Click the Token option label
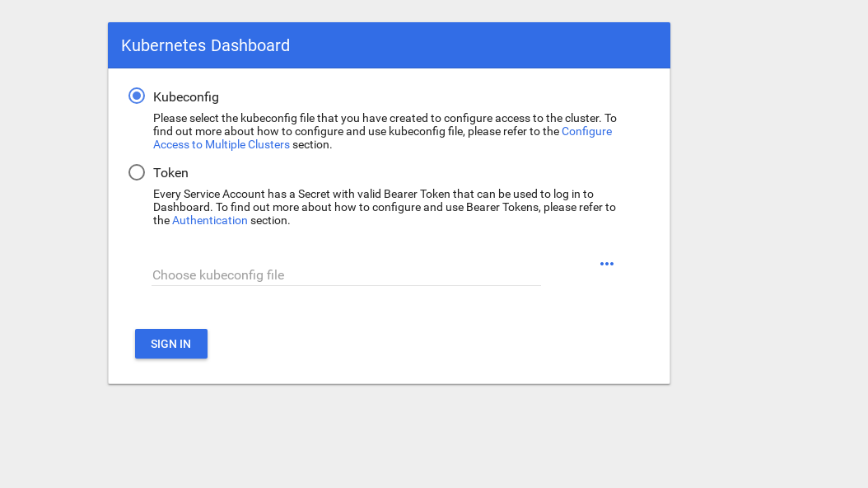 (x=170, y=173)
